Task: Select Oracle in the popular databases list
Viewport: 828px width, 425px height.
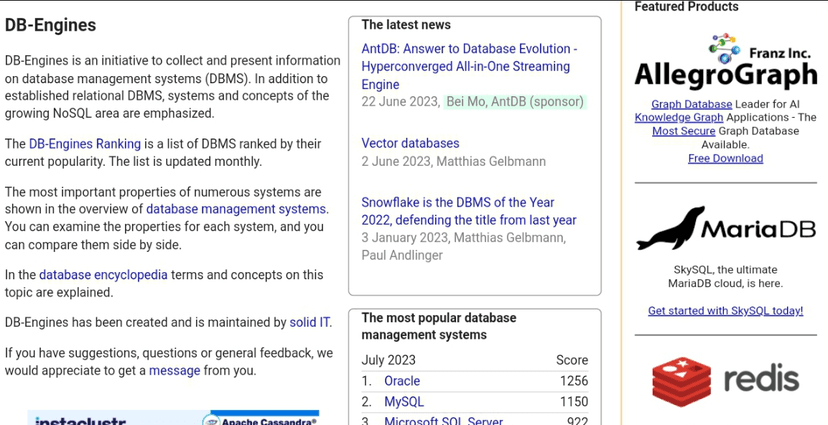Action: [x=402, y=381]
